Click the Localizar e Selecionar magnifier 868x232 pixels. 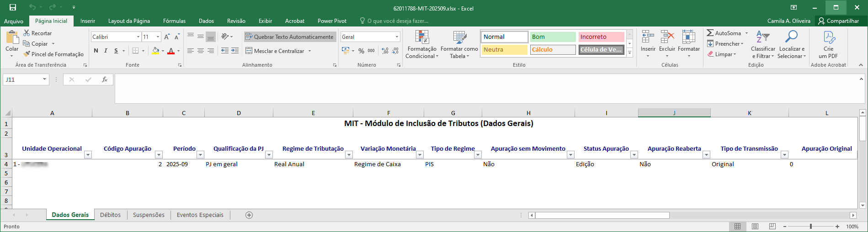(791, 45)
